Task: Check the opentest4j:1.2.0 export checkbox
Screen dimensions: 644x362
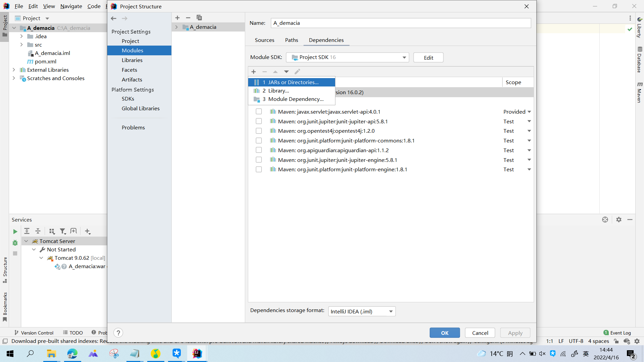Action: click(x=259, y=131)
